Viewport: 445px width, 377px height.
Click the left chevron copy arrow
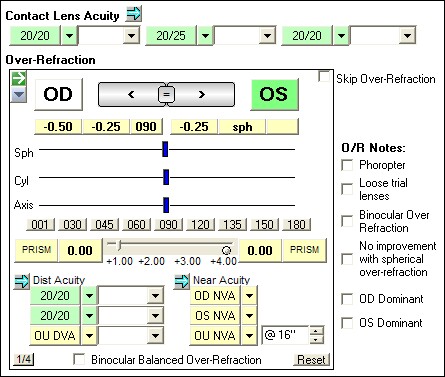tap(131, 95)
